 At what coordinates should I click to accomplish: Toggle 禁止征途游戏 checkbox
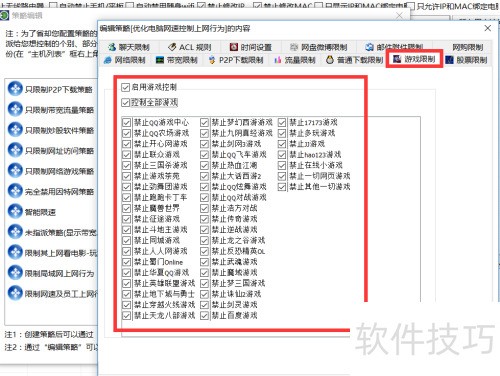[126, 219]
